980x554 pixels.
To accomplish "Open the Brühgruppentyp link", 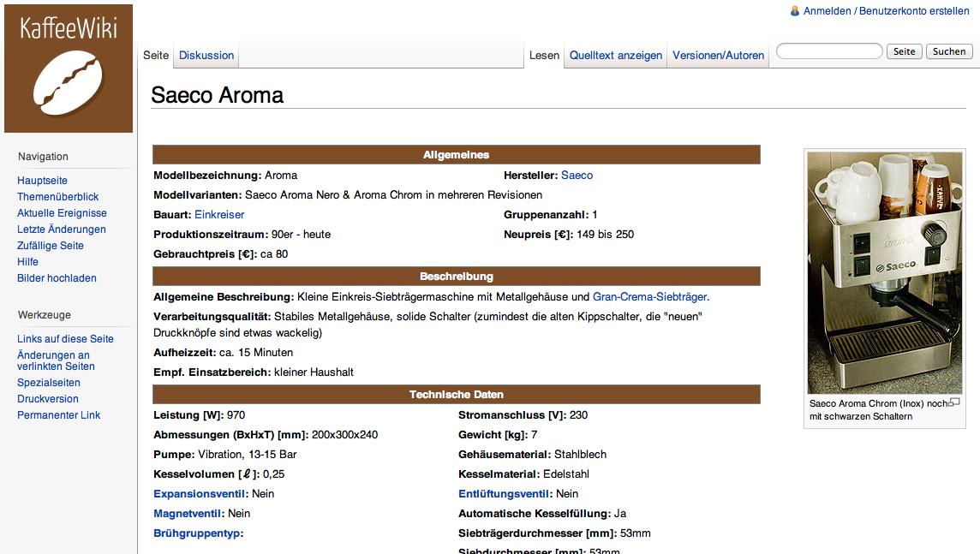I will (x=197, y=533).
